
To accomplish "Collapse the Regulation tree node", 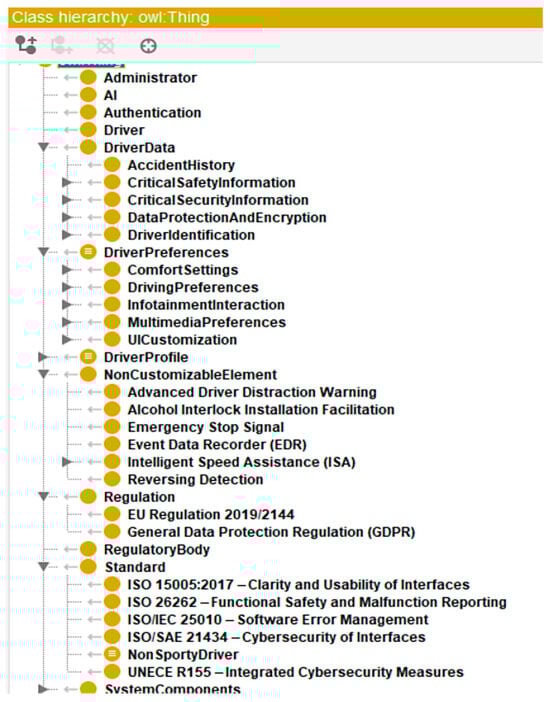I will [x=43, y=497].
